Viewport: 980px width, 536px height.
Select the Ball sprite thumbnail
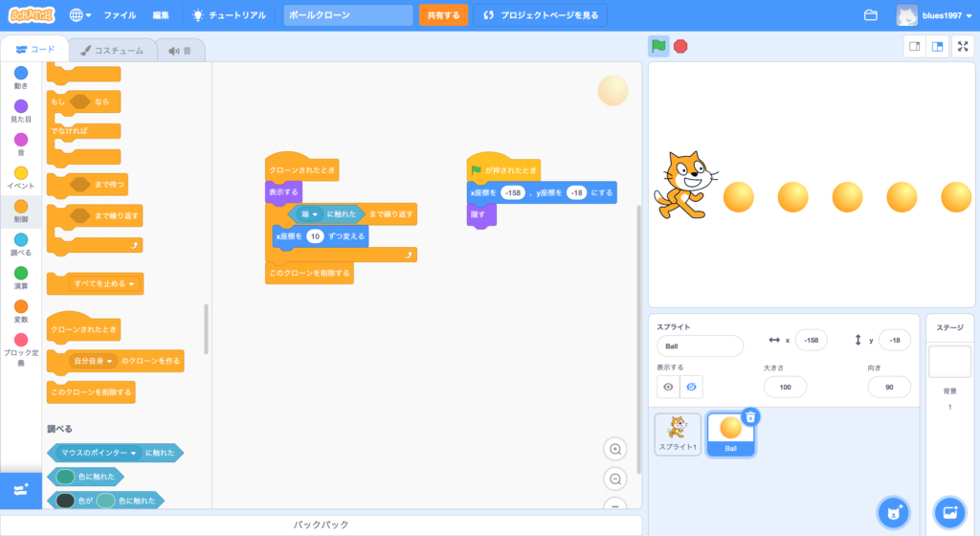tap(730, 435)
